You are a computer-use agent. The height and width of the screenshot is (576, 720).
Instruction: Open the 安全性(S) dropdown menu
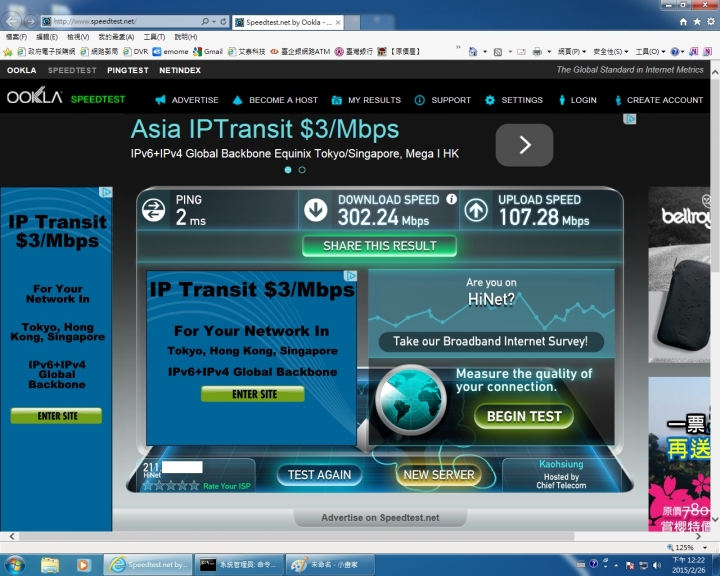[611, 52]
